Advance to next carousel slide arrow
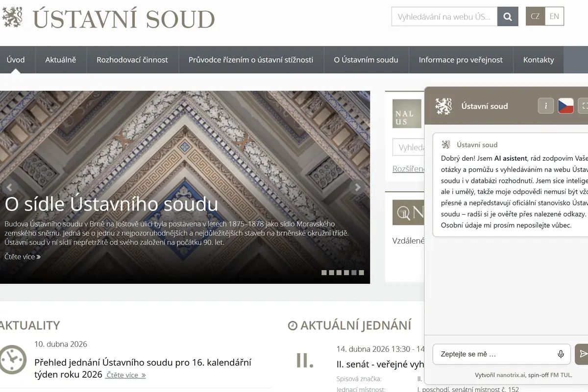The width and height of the screenshot is (588, 392). tap(358, 187)
